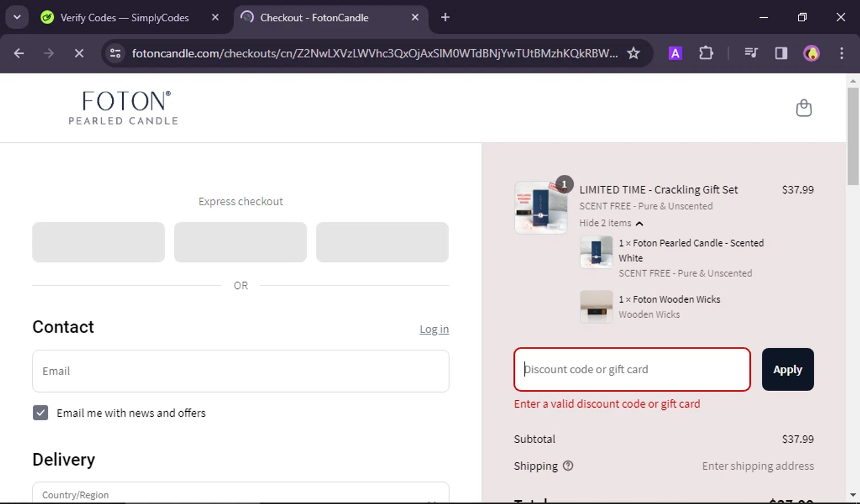This screenshot has height=504, width=860.
Task: Click the Enter shipping address text
Action: pyautogui.click(x=758, y=466)
